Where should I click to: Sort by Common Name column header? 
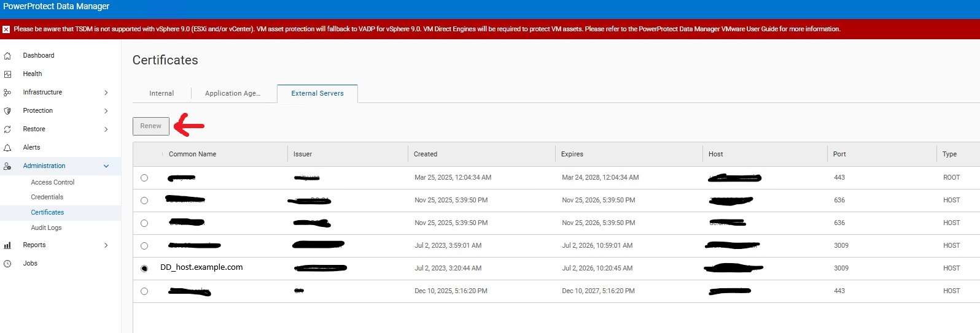point(192,154)
